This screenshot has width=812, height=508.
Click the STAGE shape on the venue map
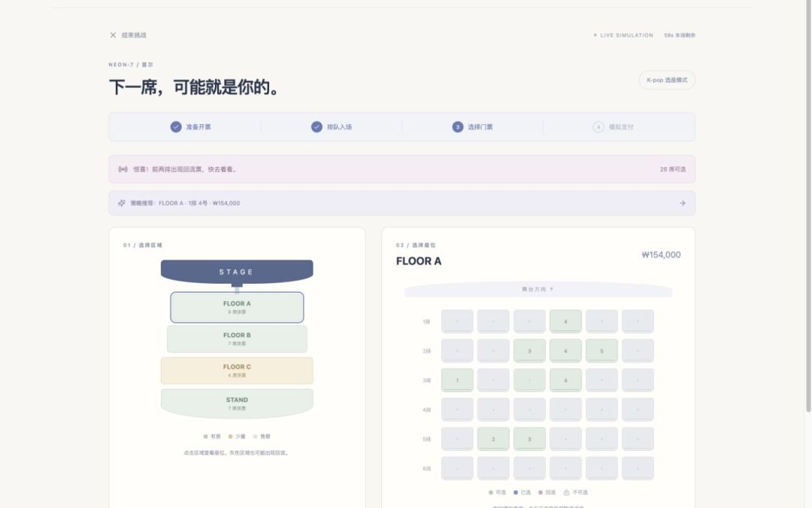point(237,272)
